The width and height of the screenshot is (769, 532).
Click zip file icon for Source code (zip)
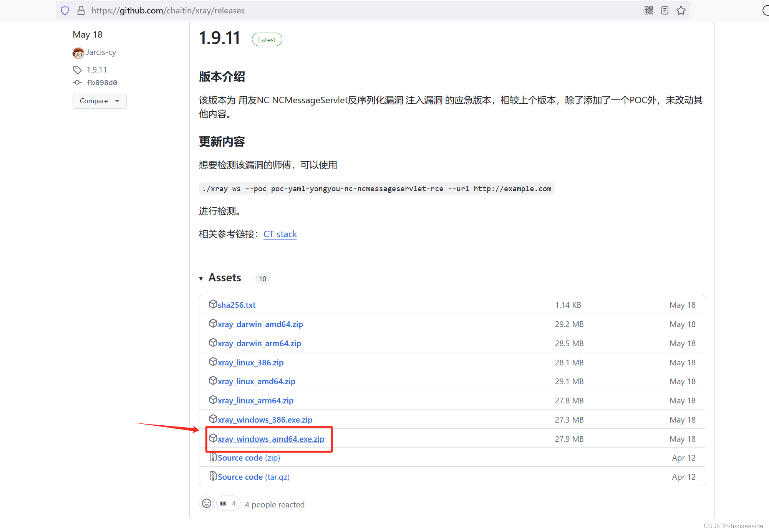[x=213, y=457]
